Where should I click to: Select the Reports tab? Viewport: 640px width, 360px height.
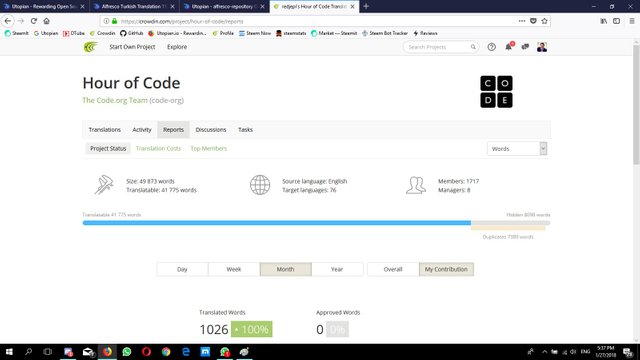pos(173,129)
